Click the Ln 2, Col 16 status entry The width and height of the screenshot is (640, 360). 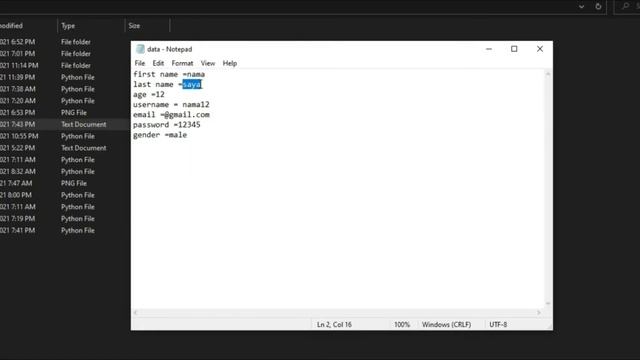point(334,324)
